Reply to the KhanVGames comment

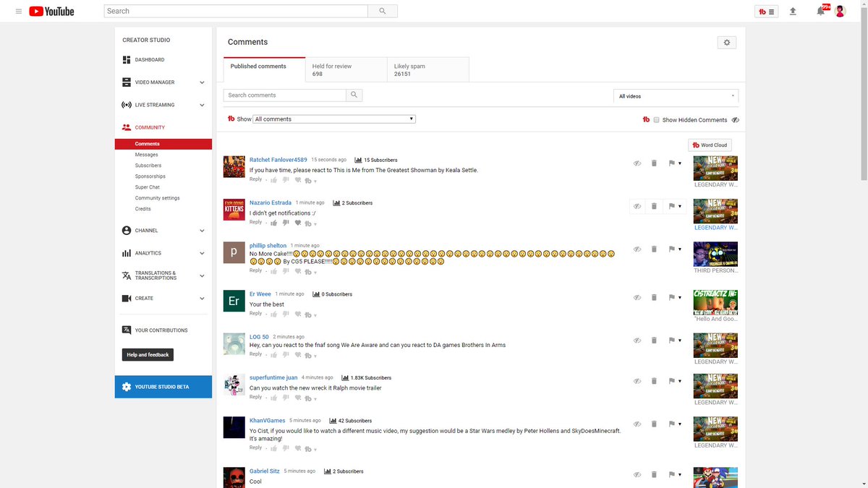(x=255, y=448)
